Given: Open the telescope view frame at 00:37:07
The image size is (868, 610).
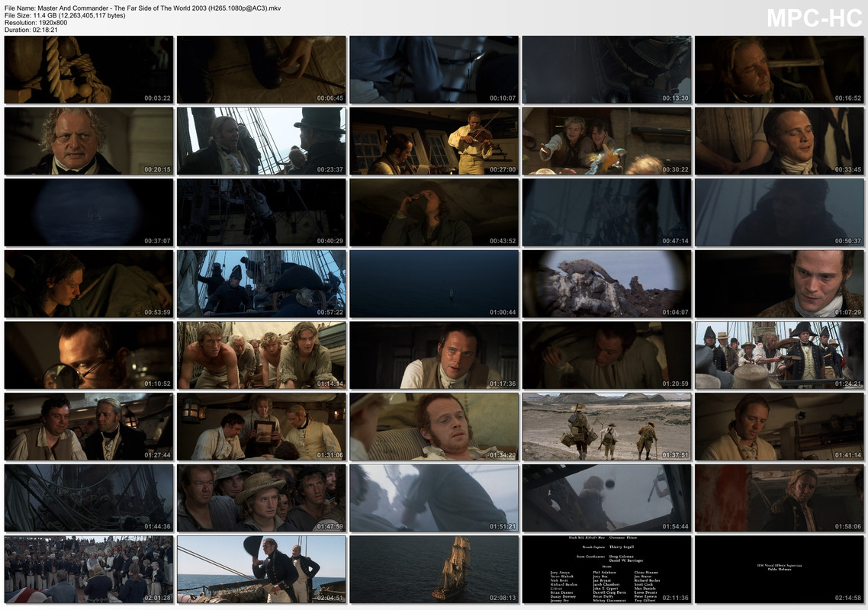Looking at the screenshot, I should click(88, 213).
